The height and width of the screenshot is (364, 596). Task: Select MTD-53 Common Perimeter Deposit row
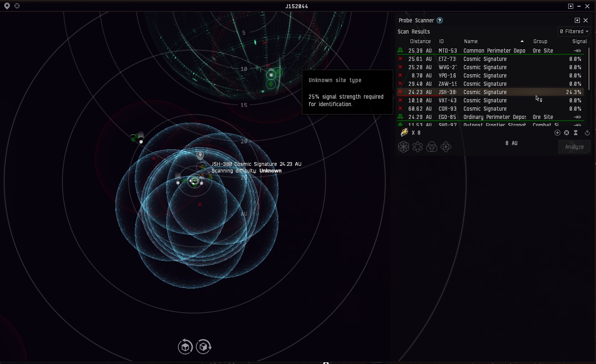(x=491, y=51)
